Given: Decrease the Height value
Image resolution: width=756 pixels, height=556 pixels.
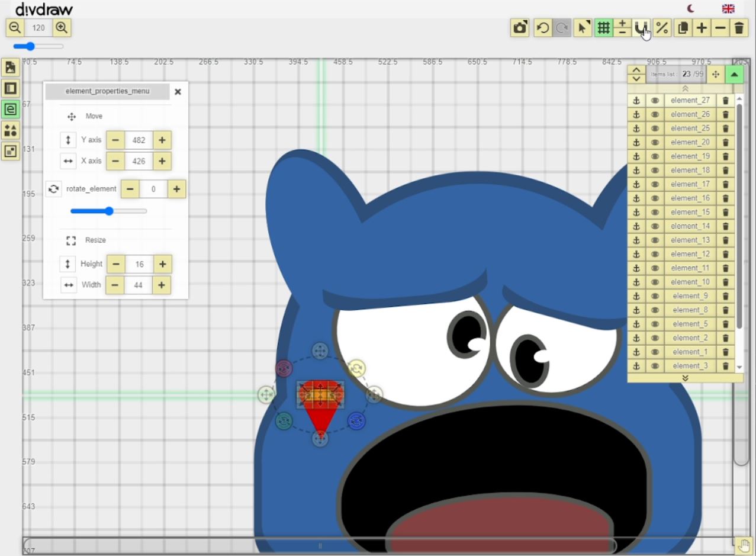Looking at the screenshot, I should [x=116, y=264].
